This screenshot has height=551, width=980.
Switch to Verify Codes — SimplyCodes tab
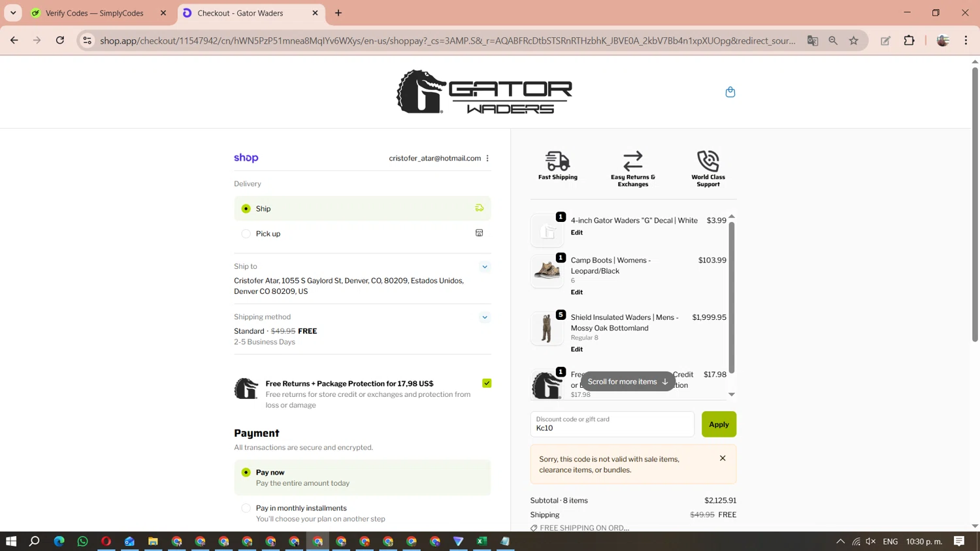99,13
